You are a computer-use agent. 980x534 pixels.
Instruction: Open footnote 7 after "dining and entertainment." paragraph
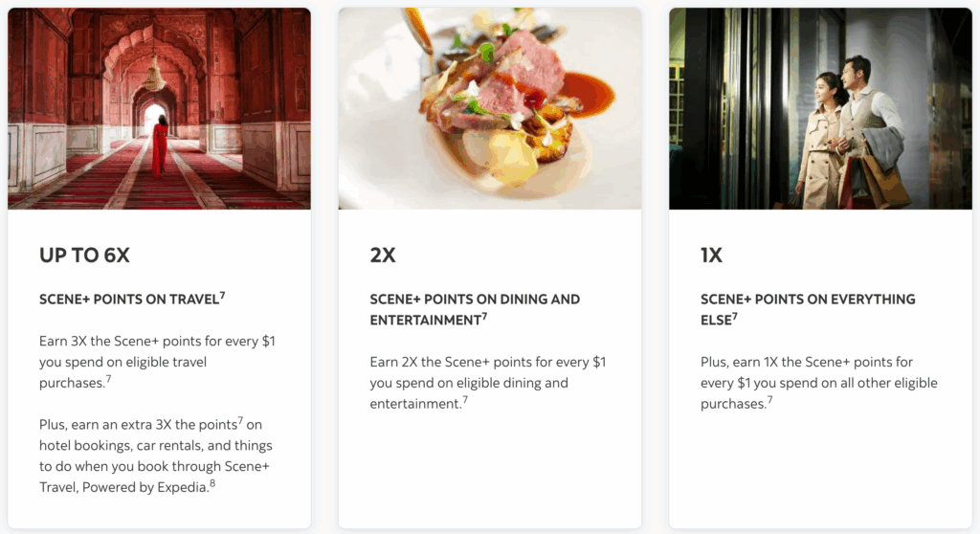point(465,400)
